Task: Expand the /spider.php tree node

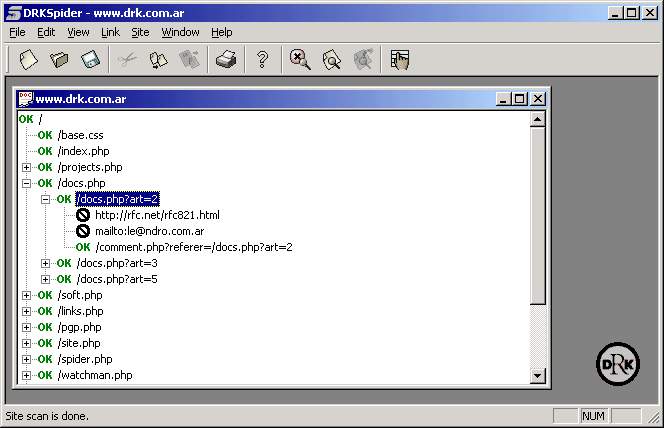Action: pos(26,359)
